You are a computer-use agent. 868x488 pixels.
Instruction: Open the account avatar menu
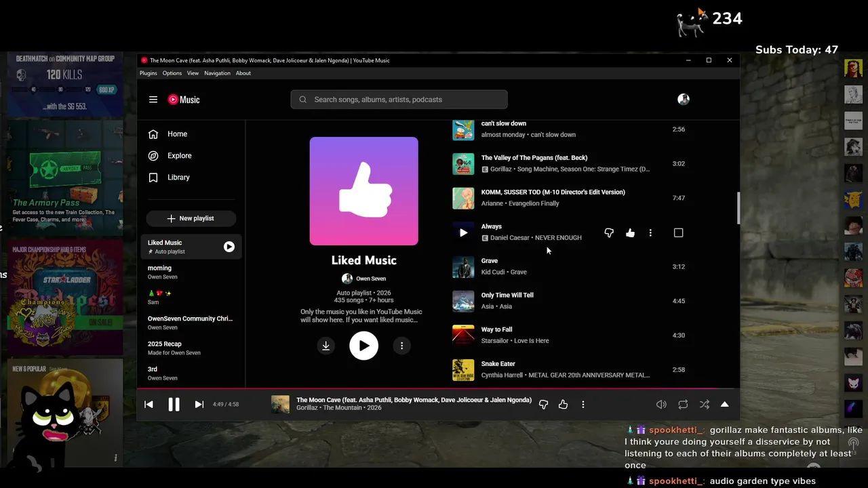[684, 100]
